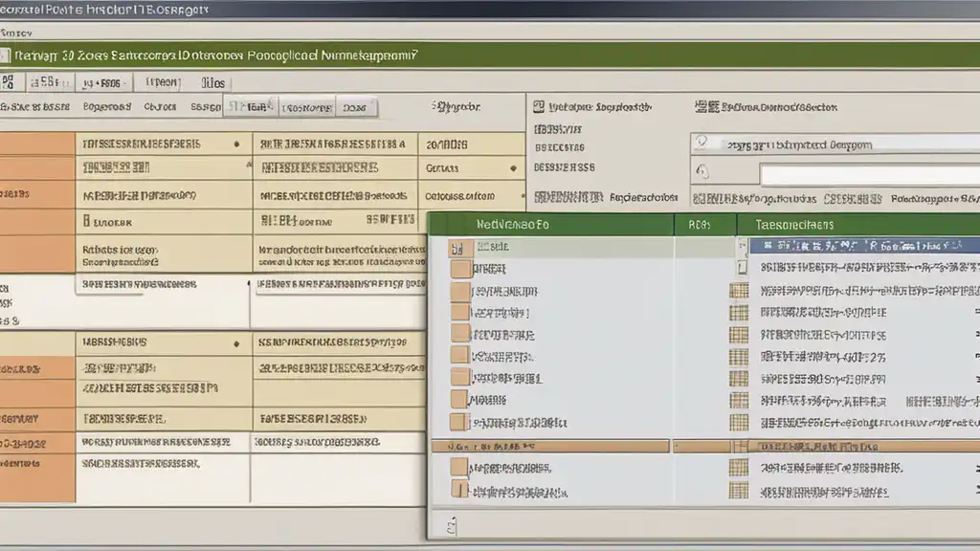Select the orange highlighted row in the popup list
This screenshot has height=551, width=980.
coord(550,446)
